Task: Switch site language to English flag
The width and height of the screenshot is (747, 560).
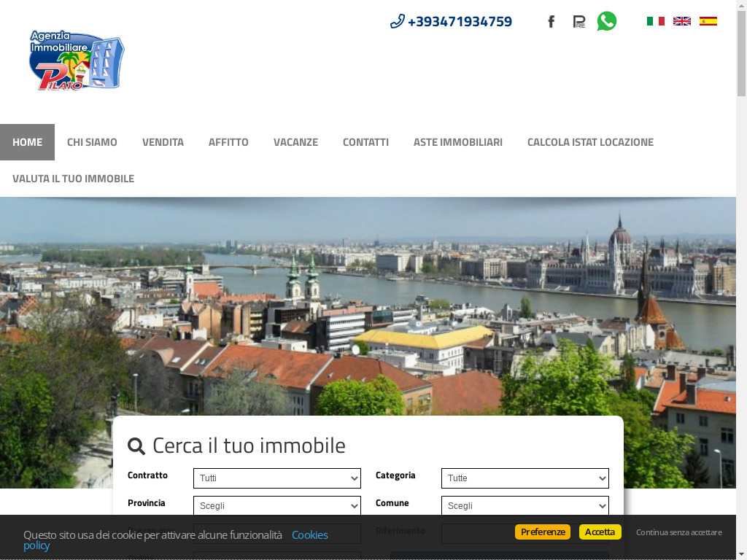Action: [x=682, y=21]
